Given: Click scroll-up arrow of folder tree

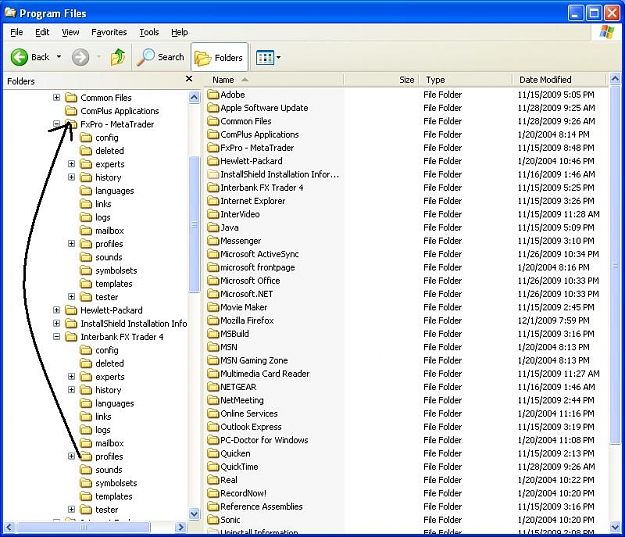Looking at the screenshot, I should click(x=194, y=97).
